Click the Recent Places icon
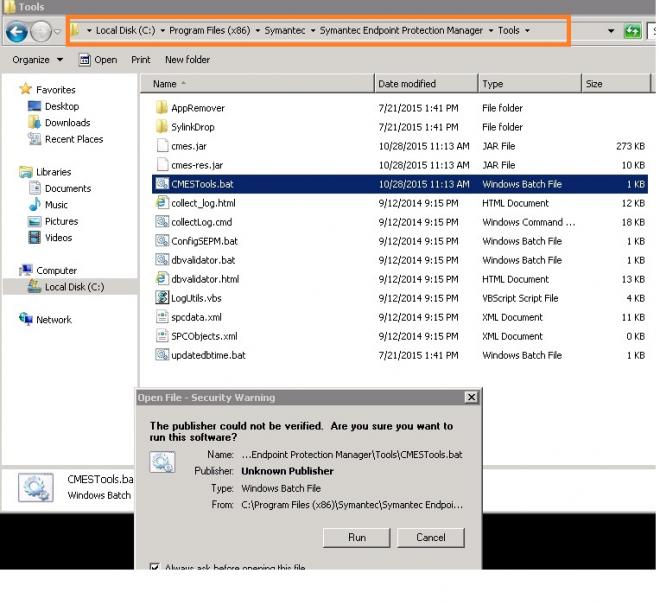 coord(34,139)
